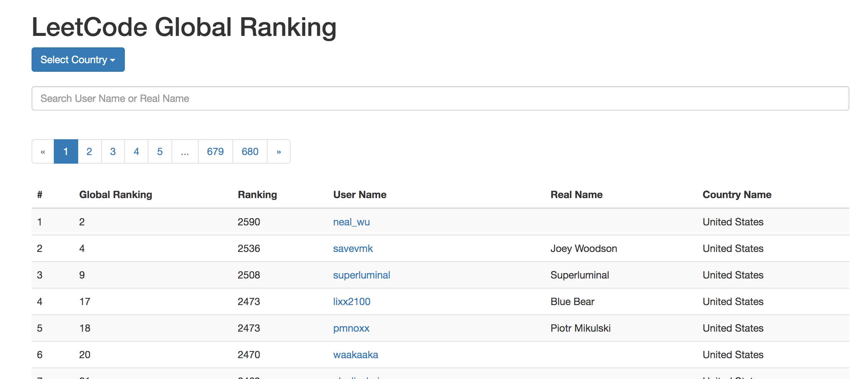Go to page 3 in pagination
This screenshot has height=379, width=868.
[113, 151]
